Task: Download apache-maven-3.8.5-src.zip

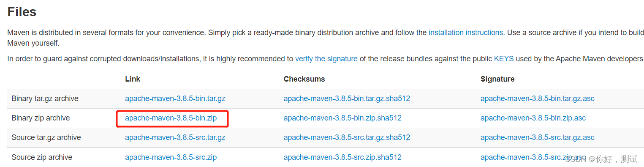Action: [171, 157]
